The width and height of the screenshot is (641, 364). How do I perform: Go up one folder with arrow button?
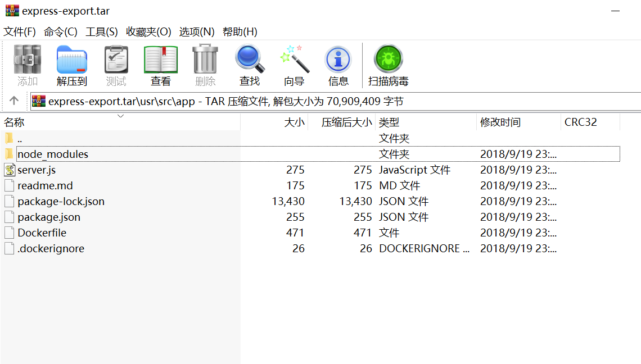click(14, 101)
